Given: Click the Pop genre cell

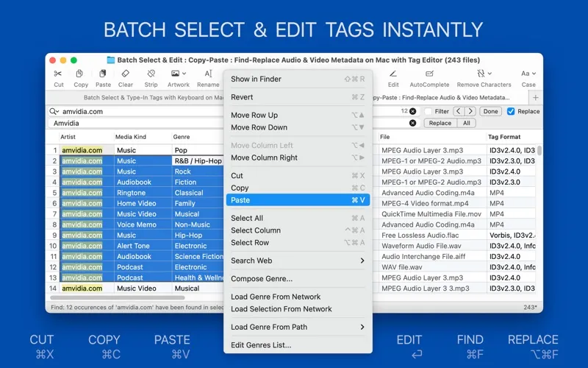Looking at the screenshot, I should (198, 150).
